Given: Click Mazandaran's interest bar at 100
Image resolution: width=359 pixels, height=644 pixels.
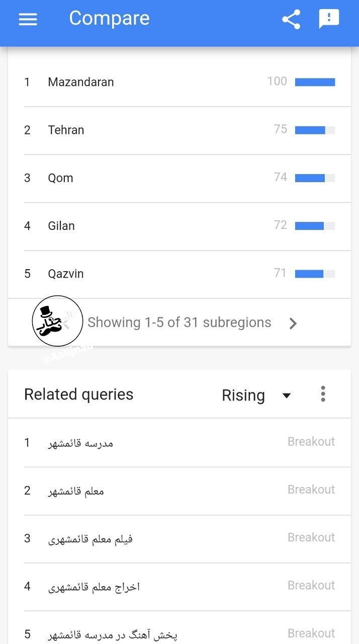Looking at the screenshot, I should tap(315, 82).
